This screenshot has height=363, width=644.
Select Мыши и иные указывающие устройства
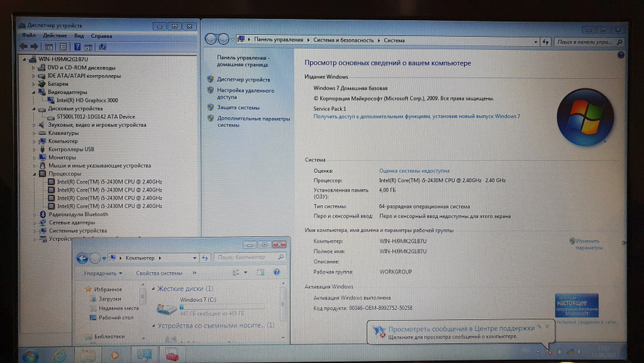click(99, 166)
